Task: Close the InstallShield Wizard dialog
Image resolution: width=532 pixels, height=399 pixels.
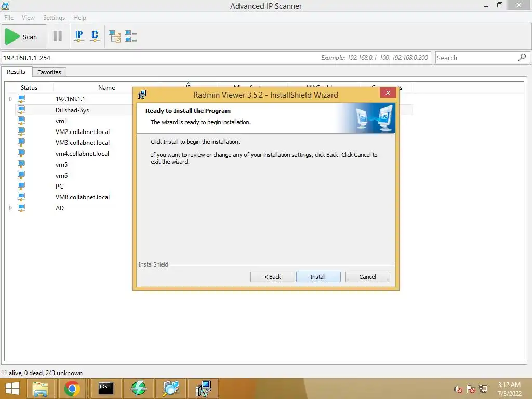Action: [388, 92]
